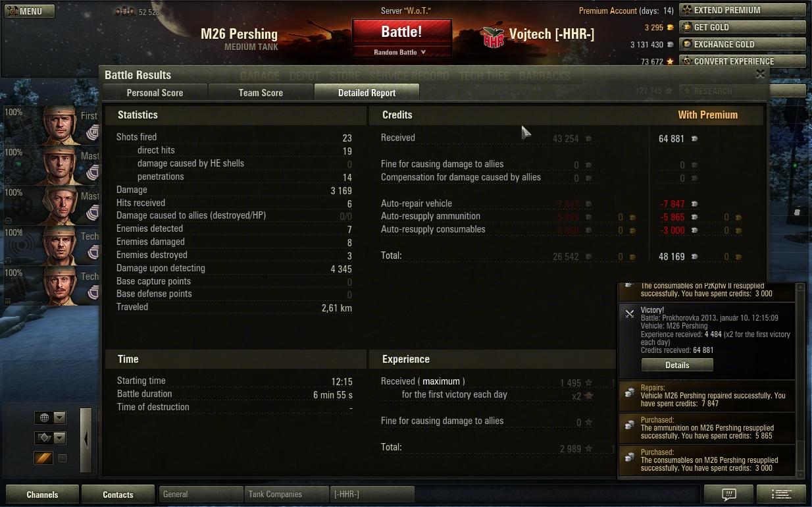Open the notification list icon at bottom right

coord(781,494)
